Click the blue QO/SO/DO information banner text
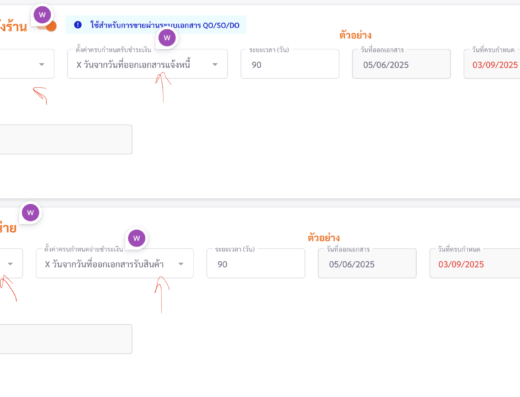520x397 pixels. click(165, 25)
